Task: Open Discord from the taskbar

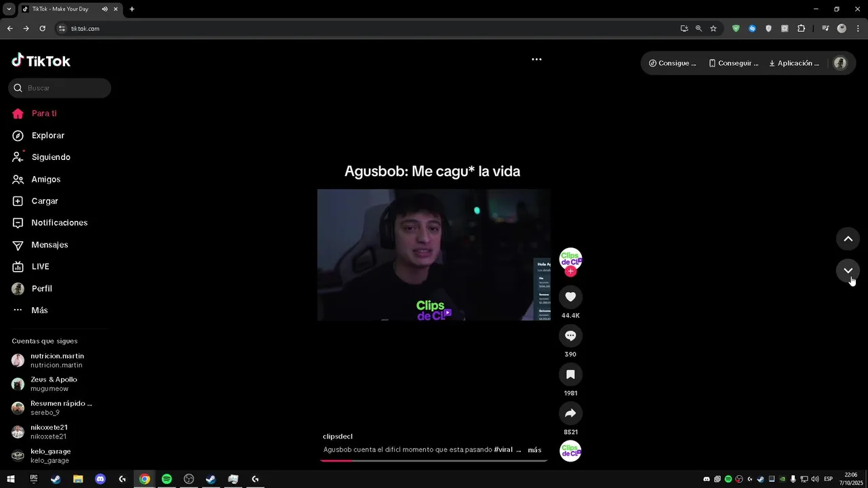Action: point(100,479)
